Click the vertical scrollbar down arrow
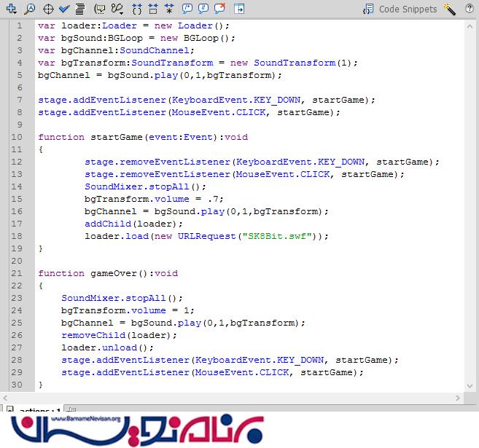The image size is (479, 448). [x=470, y=386]
